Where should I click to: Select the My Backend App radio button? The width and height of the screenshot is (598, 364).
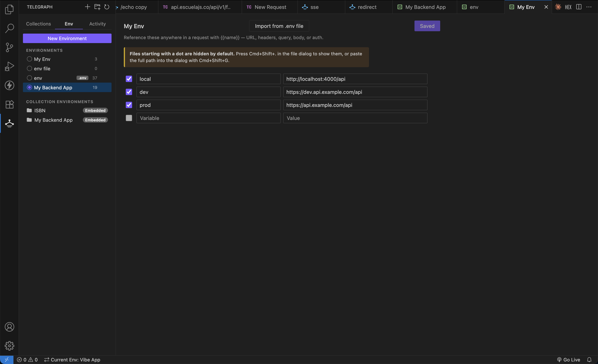(x=29, y=87)
